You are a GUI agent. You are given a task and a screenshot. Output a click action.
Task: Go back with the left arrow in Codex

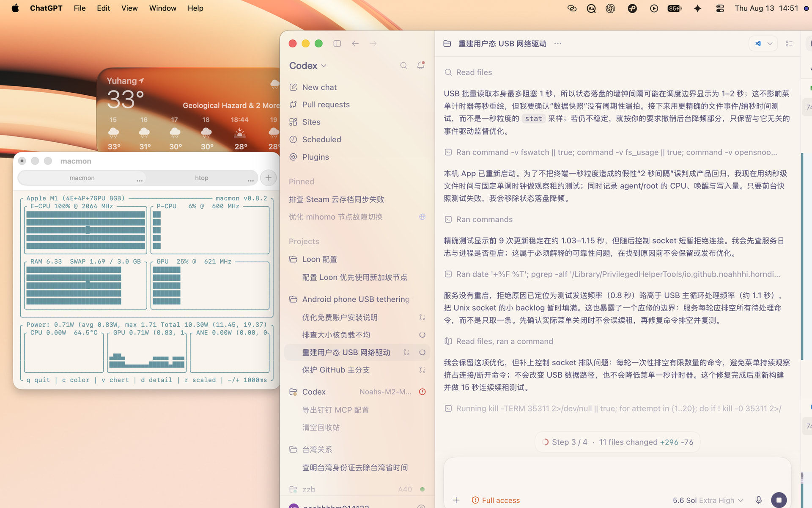click(x=355, y=44)
